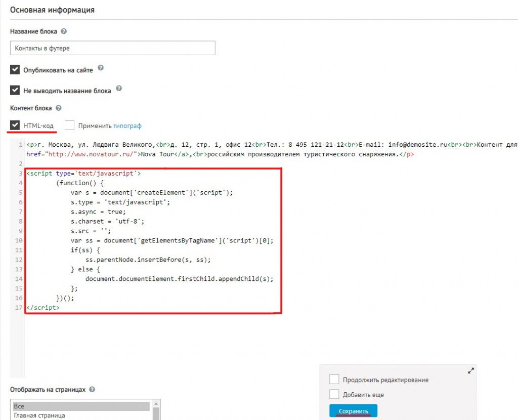518x420 pixels.
Task: Click the closing </script> tag line
Action: (43, 308)
